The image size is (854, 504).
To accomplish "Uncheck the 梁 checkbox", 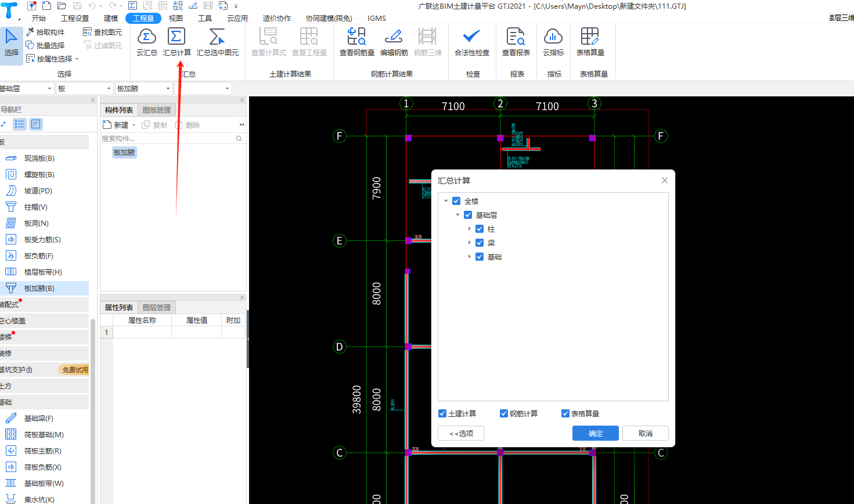I will point(480,243).
